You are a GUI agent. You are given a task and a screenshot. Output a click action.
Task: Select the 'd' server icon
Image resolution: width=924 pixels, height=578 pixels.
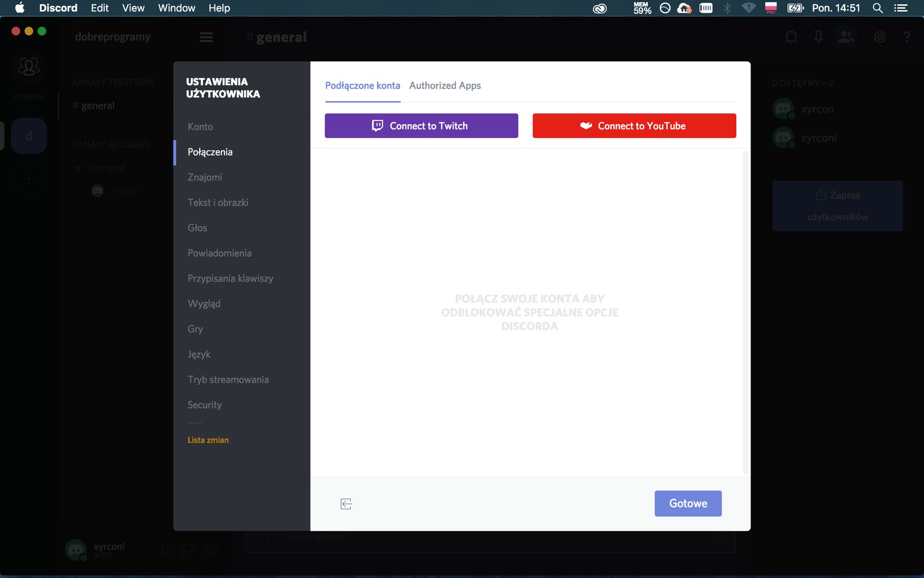tap(29, 136)
